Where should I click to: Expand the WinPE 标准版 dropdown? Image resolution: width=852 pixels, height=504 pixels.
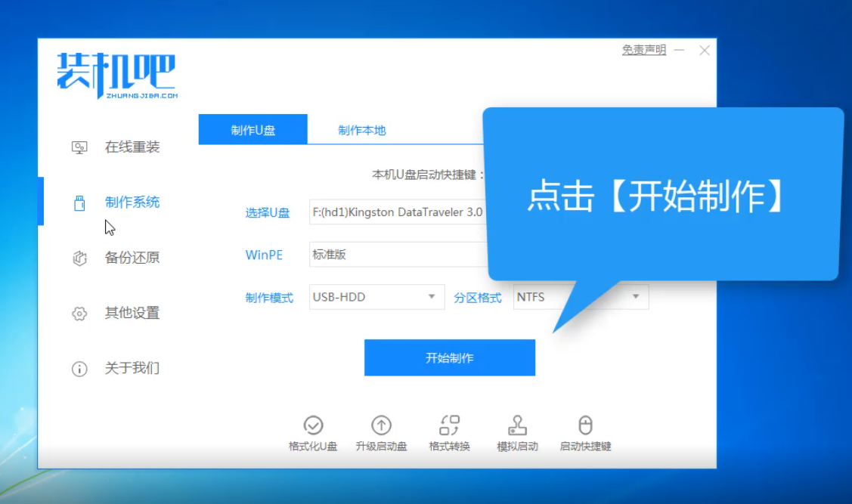tap(393, 255)
